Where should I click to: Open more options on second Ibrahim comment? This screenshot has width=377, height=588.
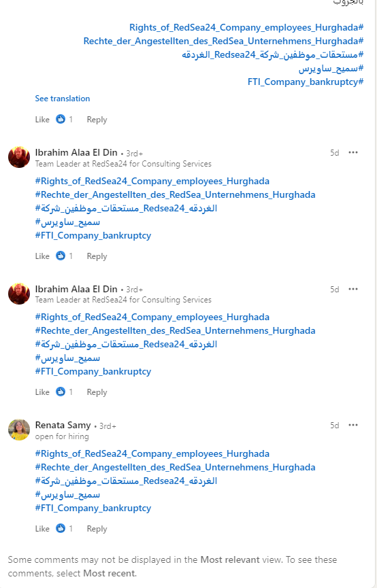(x=353, y=289)
